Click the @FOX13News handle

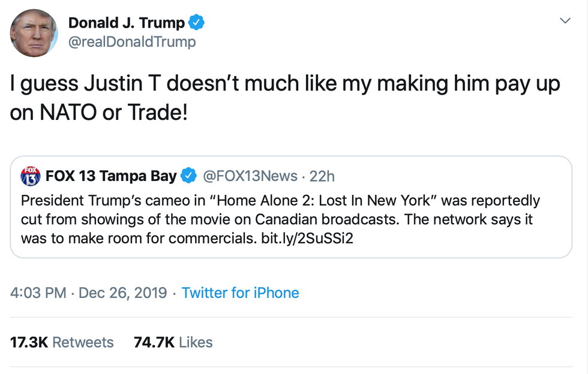(x=250, y=176)
